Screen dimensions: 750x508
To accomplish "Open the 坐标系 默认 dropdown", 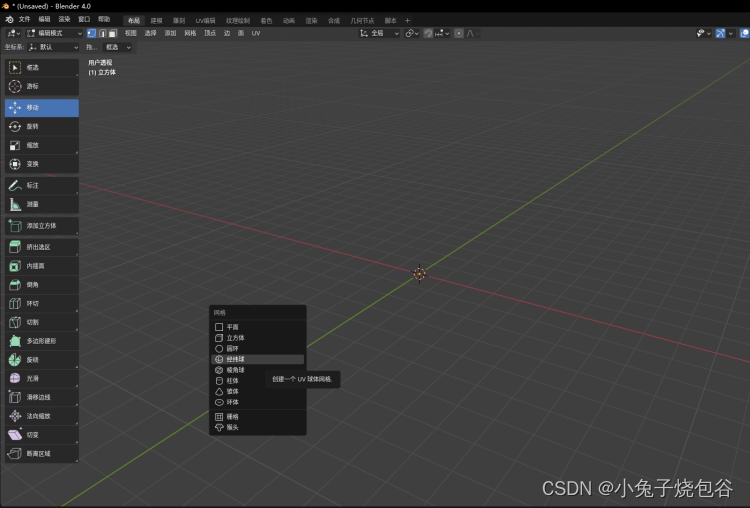I will point(53,47).
